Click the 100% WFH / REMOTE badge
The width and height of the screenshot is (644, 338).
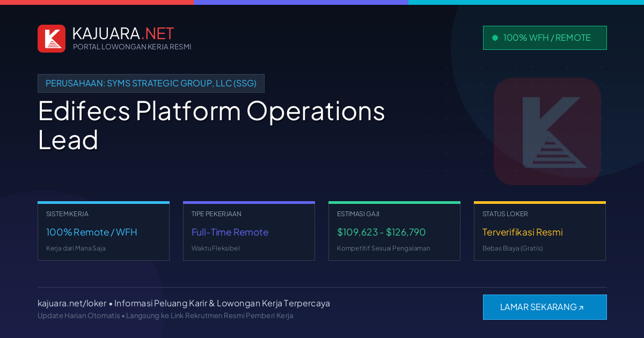(x=545, y=38)
